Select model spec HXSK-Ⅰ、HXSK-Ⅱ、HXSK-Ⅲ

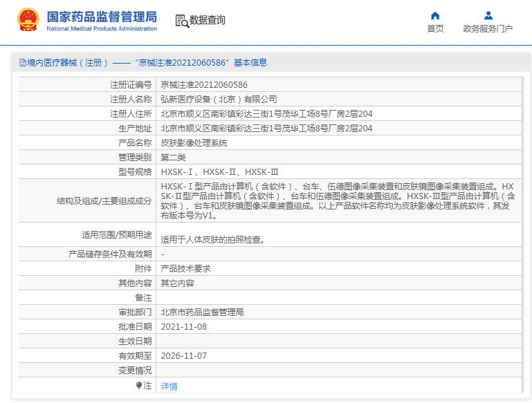point(219,172)
